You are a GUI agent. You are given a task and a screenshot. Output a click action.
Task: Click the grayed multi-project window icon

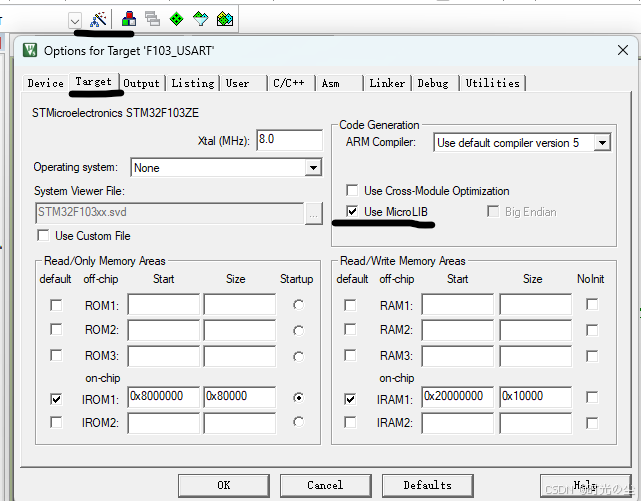[152, 19]
